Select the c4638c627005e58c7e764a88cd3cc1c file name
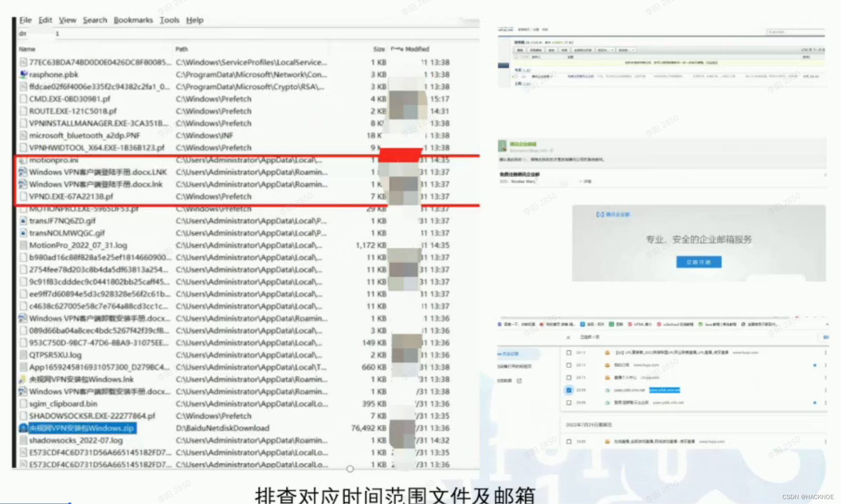 99,306
